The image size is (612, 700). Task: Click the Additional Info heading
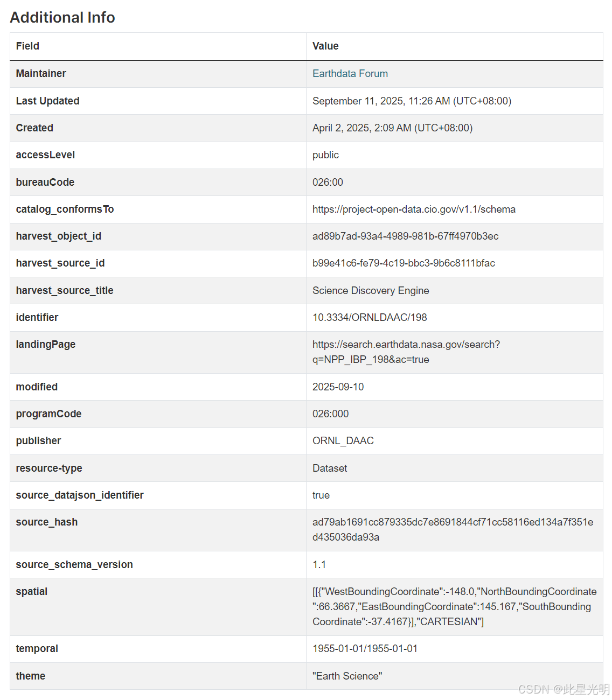62,17
